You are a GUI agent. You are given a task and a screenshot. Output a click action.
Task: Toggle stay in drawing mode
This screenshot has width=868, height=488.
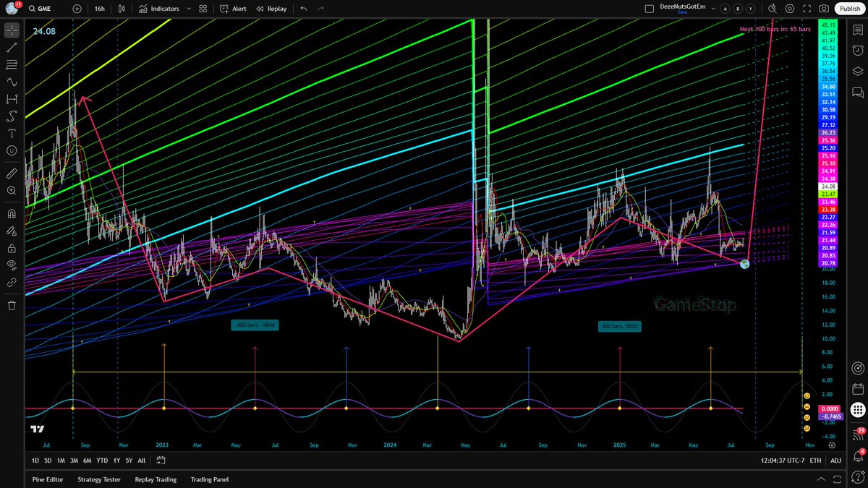[x=12, y=231]
